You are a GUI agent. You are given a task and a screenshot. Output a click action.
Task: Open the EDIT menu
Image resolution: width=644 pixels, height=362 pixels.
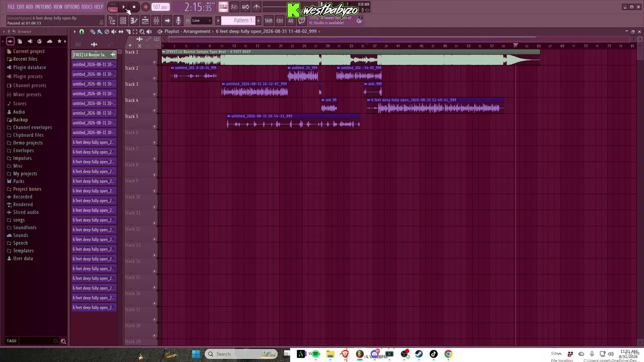(21, 7)
